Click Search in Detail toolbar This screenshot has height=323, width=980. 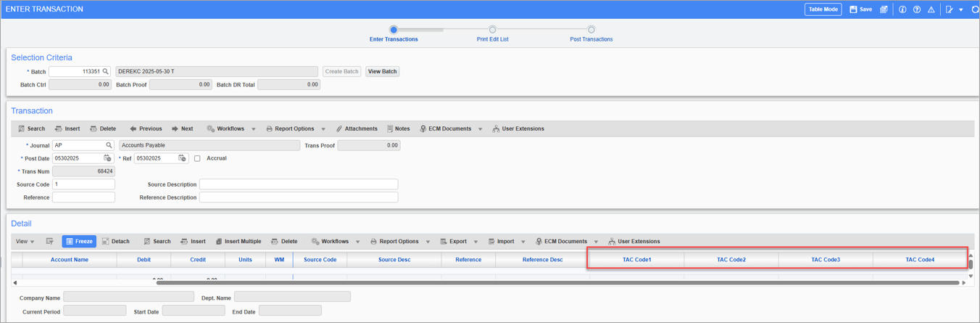[157, 242]
